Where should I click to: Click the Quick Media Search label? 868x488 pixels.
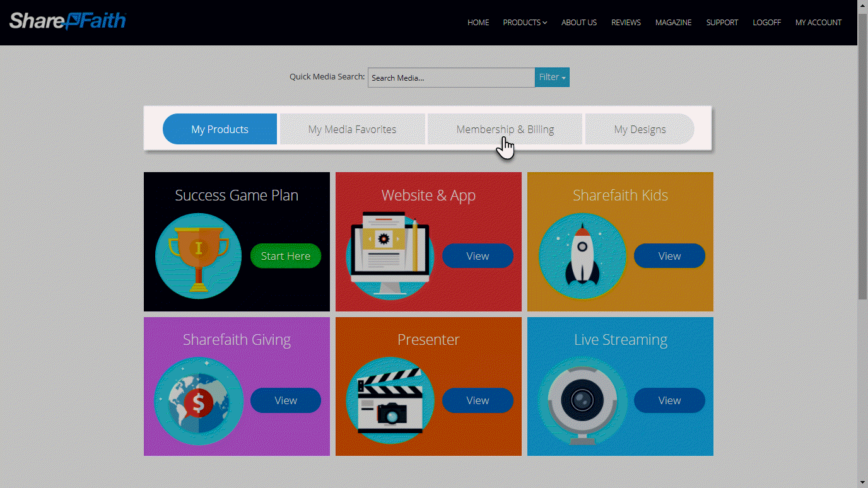[327, 76]
